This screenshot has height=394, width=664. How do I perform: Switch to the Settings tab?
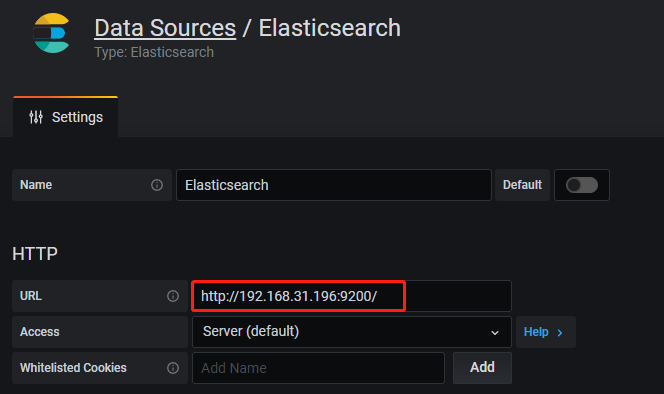pos(66,117)
